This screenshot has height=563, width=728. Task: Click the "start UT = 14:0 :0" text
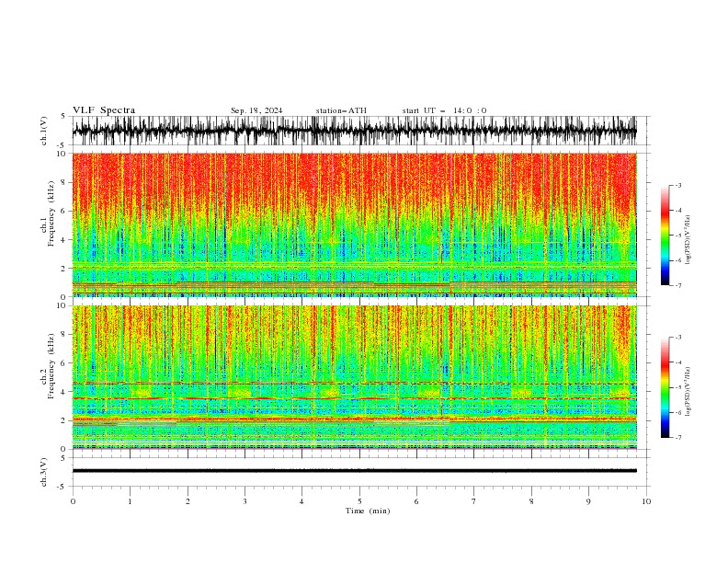pos(444,110)
